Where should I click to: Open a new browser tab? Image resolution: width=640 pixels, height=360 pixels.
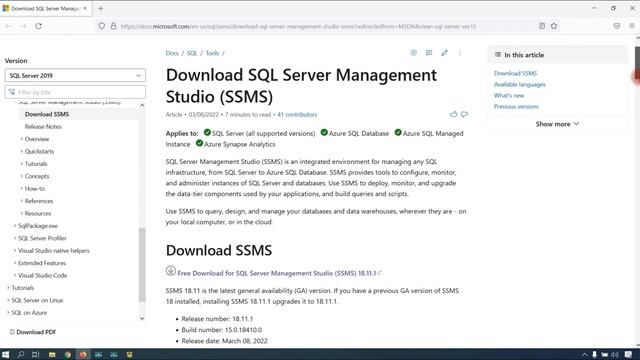(100, 8)
